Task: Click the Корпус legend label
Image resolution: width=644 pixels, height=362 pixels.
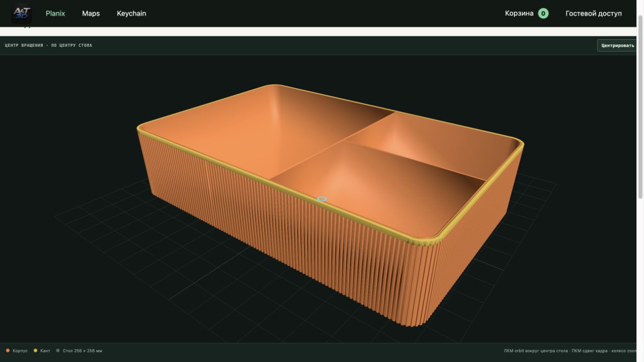Action: 20,351
